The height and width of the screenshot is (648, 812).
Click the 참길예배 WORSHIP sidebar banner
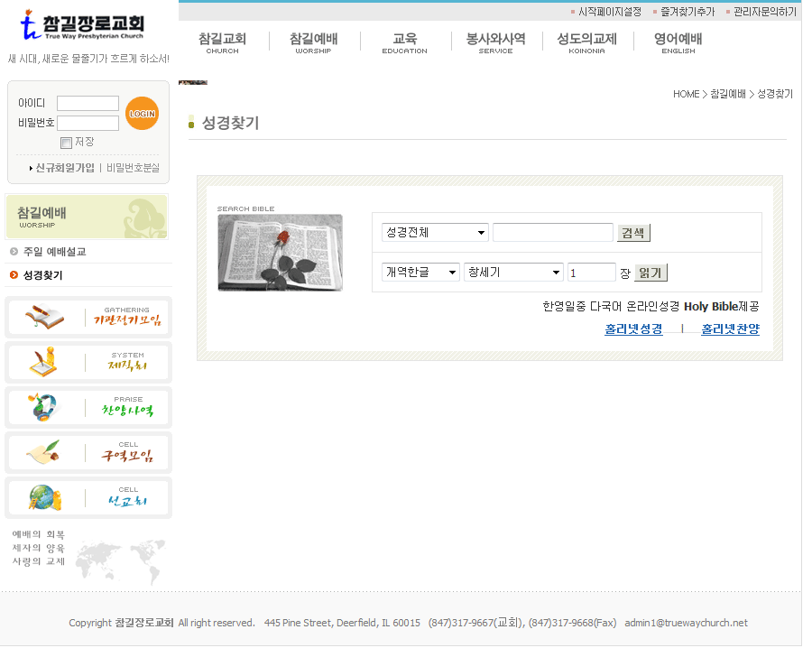(87, 217)
